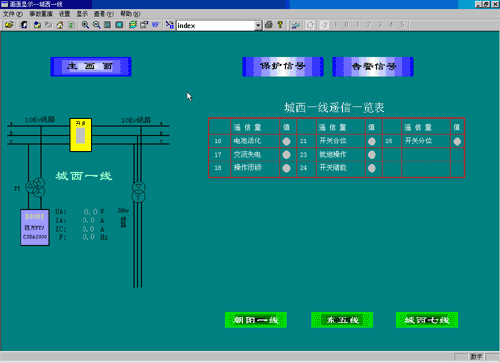Open the 帮助 menu
The width and height of the screenshot is (500, 363).
(130, 14)
